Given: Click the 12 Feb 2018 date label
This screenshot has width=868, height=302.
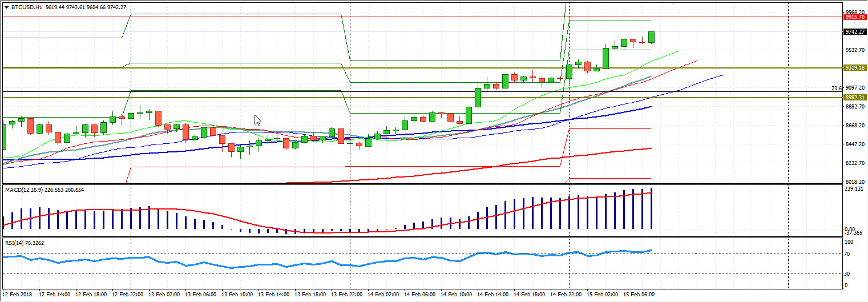Looking at the screenshot, I should [18, 295].
